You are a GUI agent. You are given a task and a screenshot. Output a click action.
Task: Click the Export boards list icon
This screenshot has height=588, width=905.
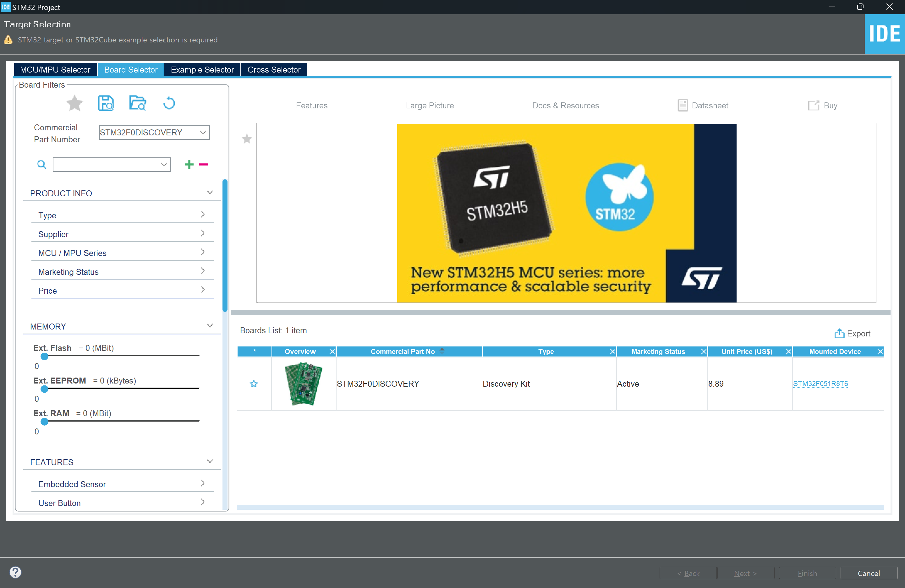pyautogui.click(x=839, y=333)
